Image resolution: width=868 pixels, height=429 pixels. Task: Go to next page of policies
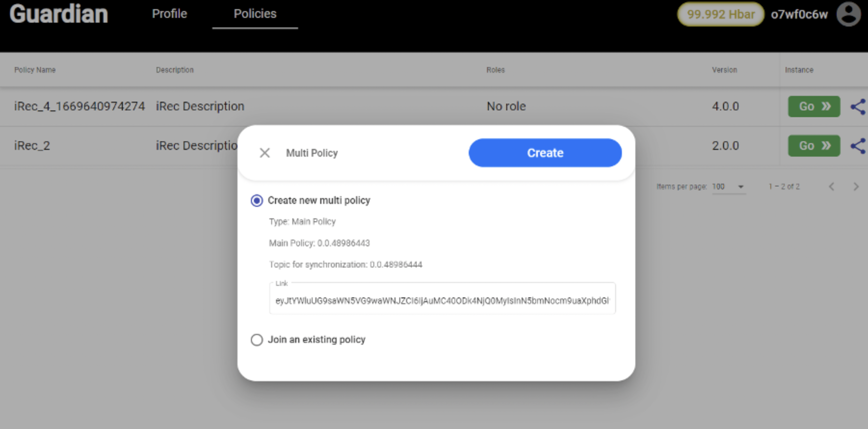pyautogui.click(x=855, y=187)
